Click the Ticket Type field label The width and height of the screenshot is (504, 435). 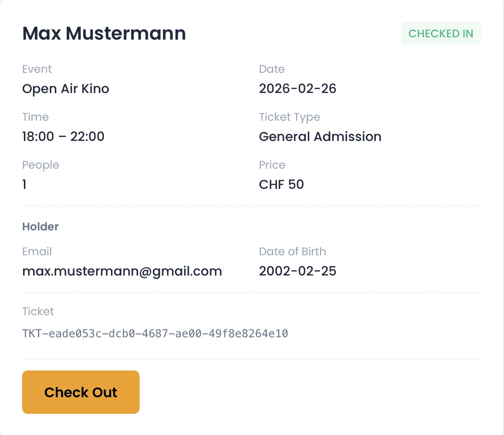pos(289,117)
